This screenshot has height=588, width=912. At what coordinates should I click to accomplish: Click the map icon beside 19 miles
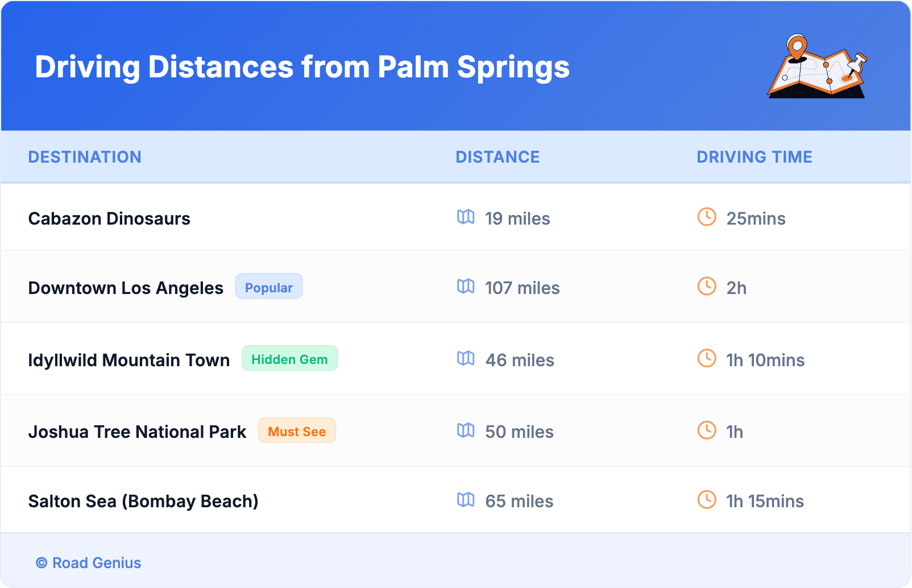click(x=466, y=217)
